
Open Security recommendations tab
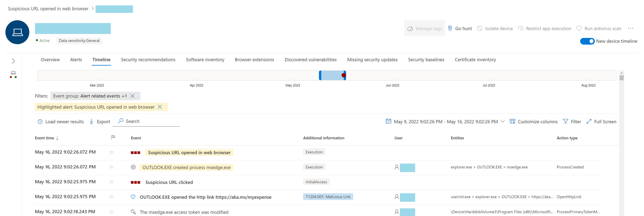(148, 60)
